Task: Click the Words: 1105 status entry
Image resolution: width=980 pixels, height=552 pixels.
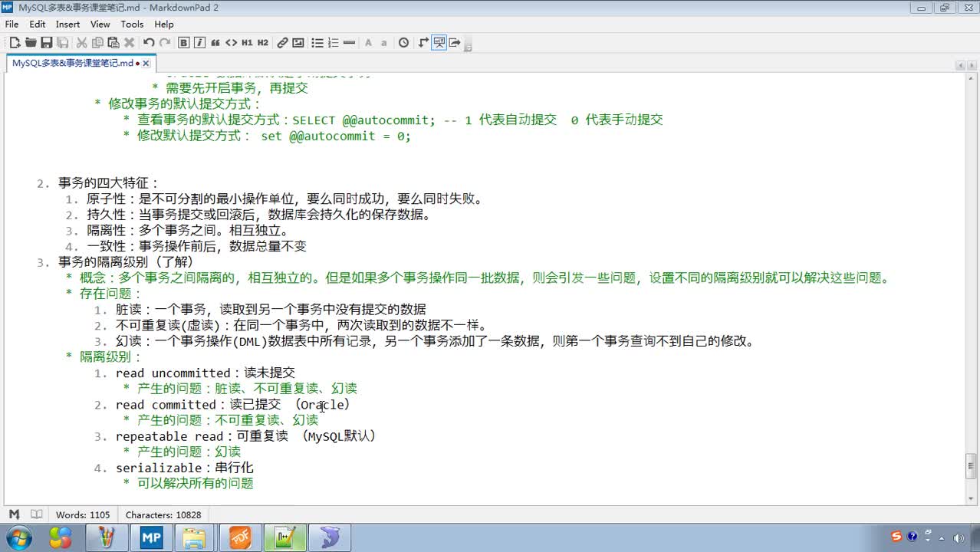Action: (83, 515)
